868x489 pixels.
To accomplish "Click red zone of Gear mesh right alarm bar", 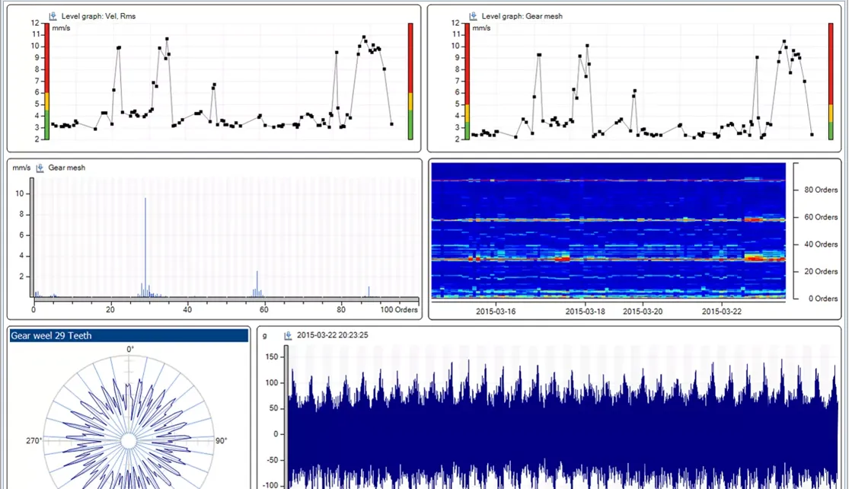I will tap(831, 62).
